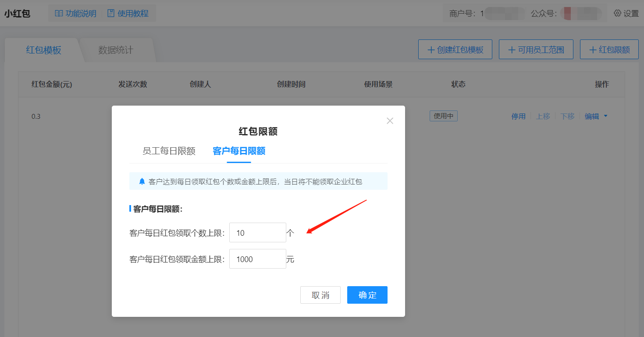The width and height of the screenshot is (644, 337).
Task: Click 下移 in the 0.3 row
Action: coord(567,116)
